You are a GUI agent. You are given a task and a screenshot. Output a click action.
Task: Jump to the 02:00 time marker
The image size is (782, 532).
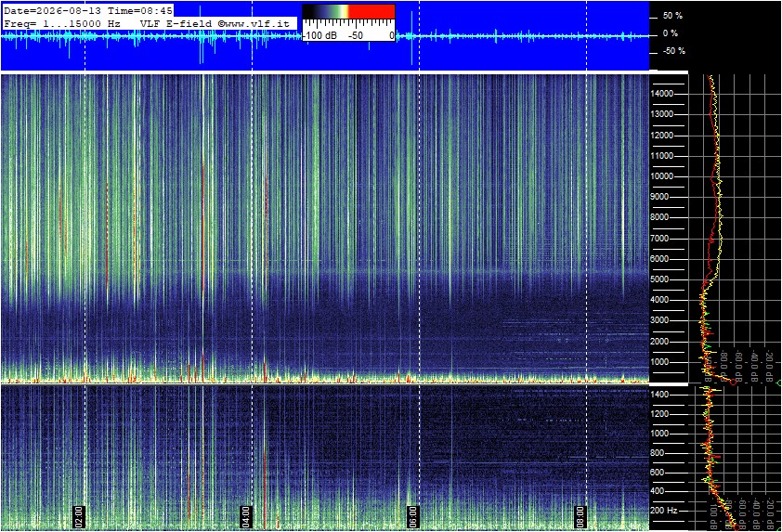coord(79,516)
